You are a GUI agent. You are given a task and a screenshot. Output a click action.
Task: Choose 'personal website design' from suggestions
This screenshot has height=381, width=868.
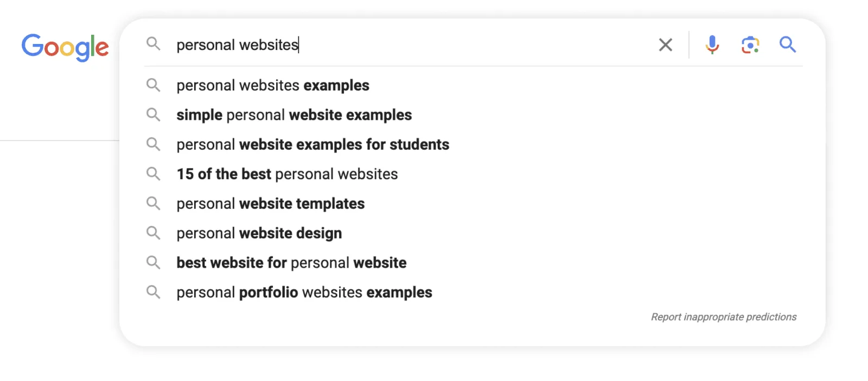coord(259,233)
